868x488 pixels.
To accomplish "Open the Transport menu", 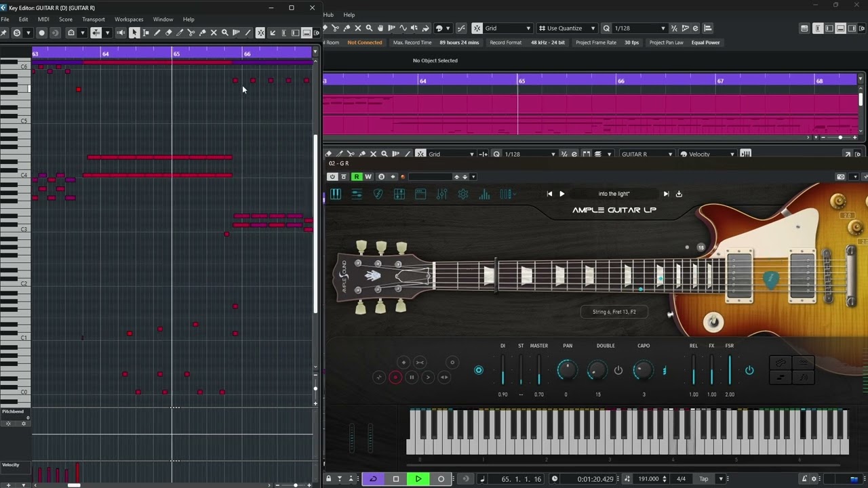I will coord(94,19).
